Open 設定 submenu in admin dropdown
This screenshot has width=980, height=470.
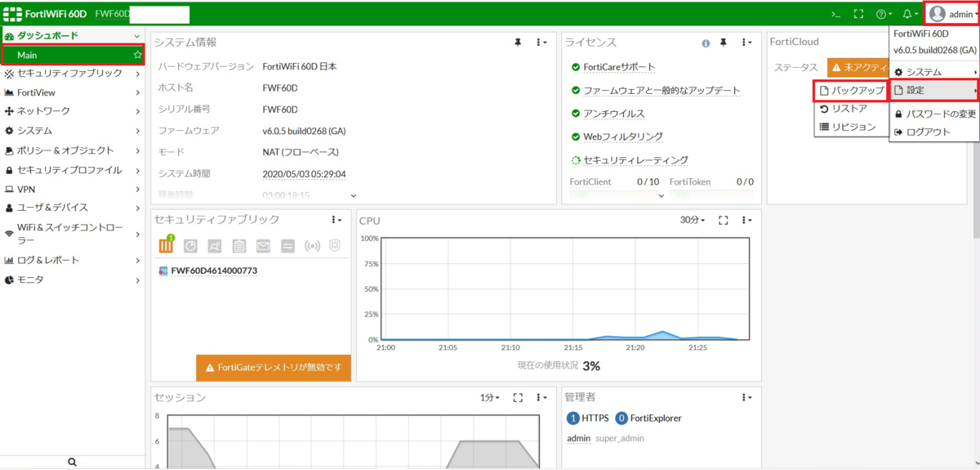[934, 90]
